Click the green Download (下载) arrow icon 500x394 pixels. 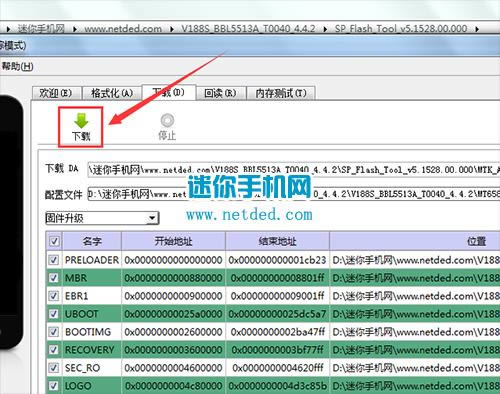(81, 121)
